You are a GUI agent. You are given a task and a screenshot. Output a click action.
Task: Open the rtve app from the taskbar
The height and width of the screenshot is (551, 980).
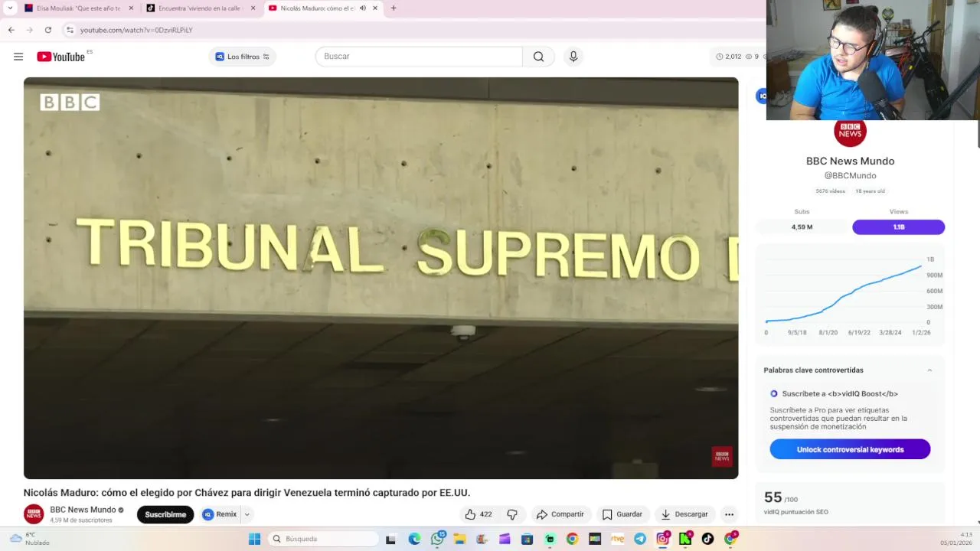point(617,539)
